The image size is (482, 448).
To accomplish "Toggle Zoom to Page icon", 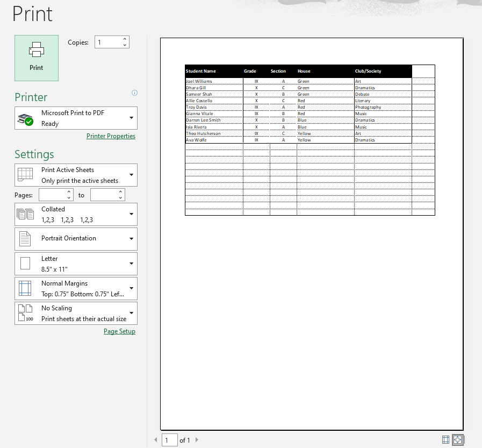I will (x=458, y=439).
